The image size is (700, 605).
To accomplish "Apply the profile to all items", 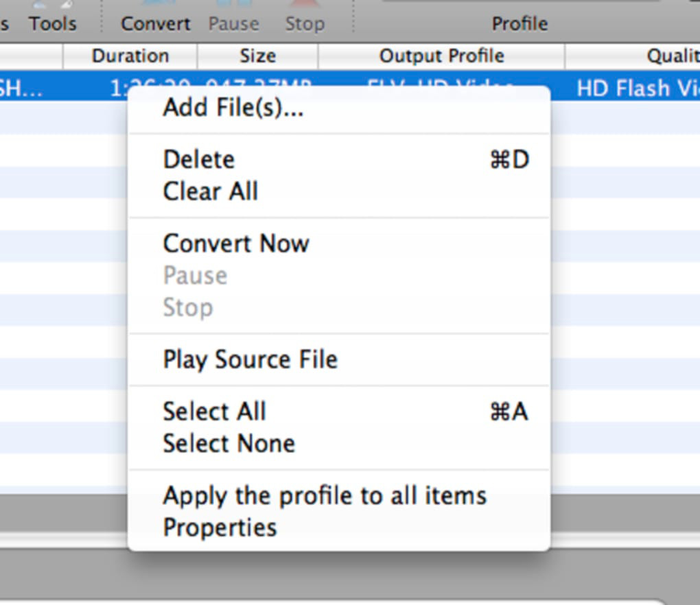I will click(325, 495).
